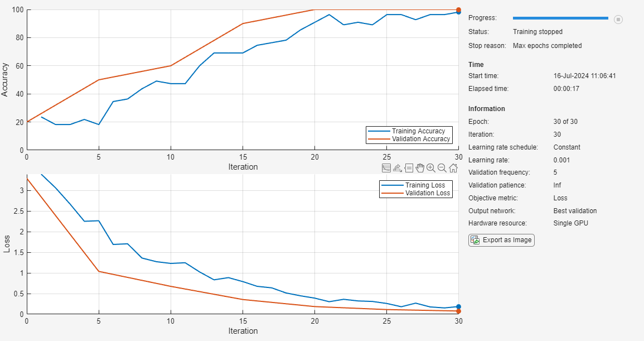Viewport: 644px width, 341px height.
Task: Select the Zoom Out magnifier icon
Action: click(x=442, y=167)
